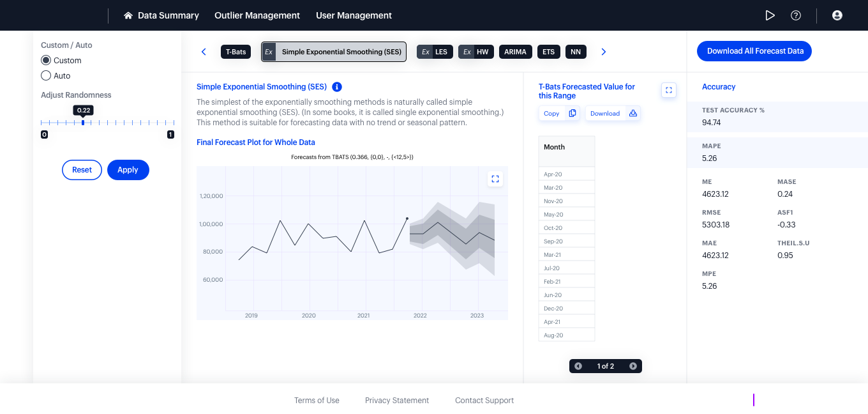Show previous forecasting models with left chevron
The width and height of the screenshot is (868, 414).
click(x=204, y=52)
